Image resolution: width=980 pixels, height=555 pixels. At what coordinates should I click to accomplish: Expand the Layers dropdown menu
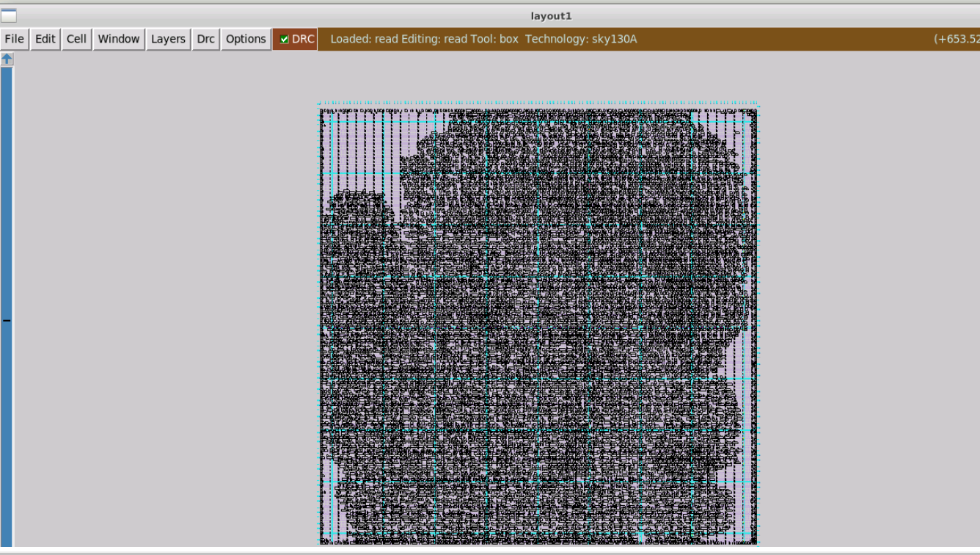click(168, 39)
